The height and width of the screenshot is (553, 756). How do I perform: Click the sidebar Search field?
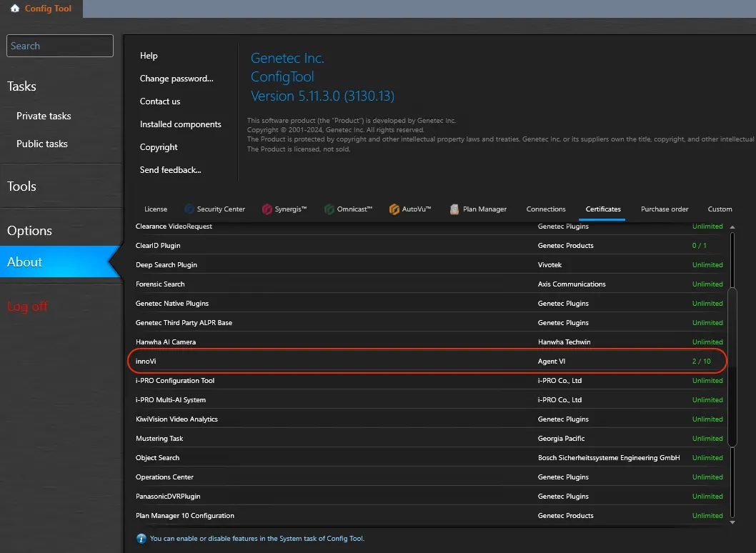point(60,46)
